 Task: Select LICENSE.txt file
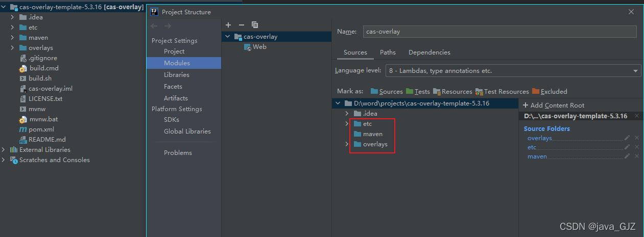click(41, 99)
